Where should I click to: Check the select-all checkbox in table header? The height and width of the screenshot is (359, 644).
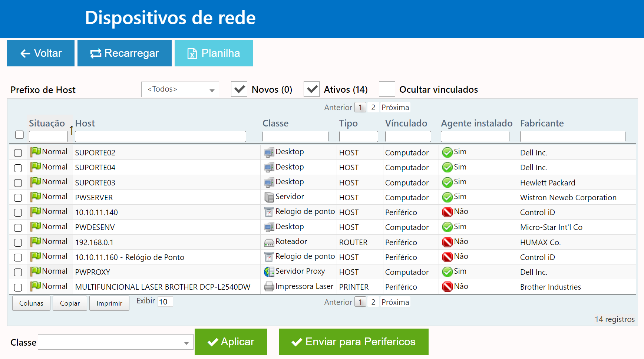(x=20, y=135)
